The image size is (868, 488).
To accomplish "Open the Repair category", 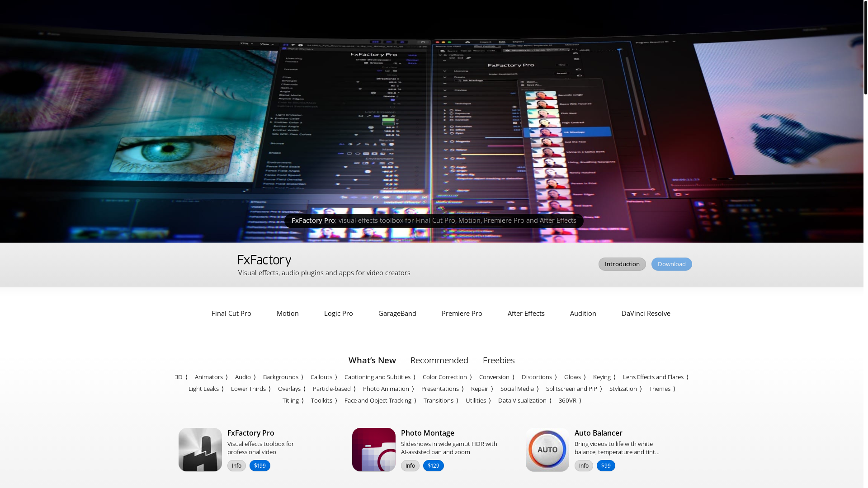I will tap(482, 389).
